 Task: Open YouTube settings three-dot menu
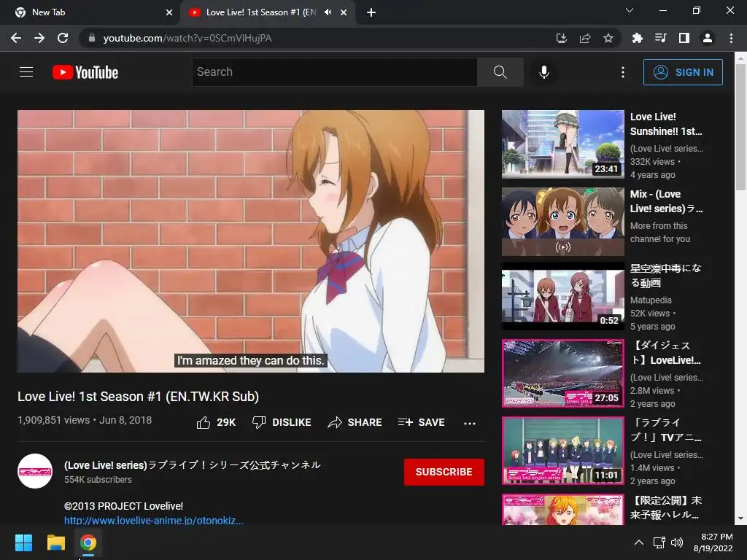click(x=623, y=72)
